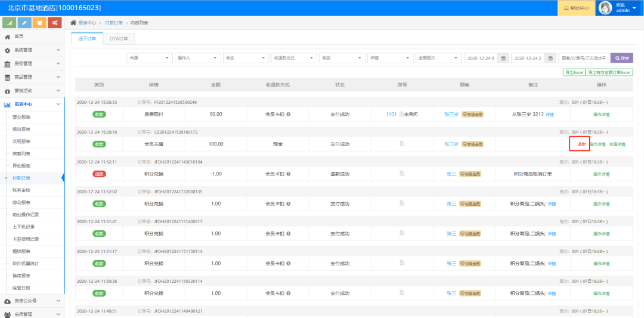Open the 全部班次 shift dropdown
Viewport: 644px width, 318px height.
tap(438, 58)
